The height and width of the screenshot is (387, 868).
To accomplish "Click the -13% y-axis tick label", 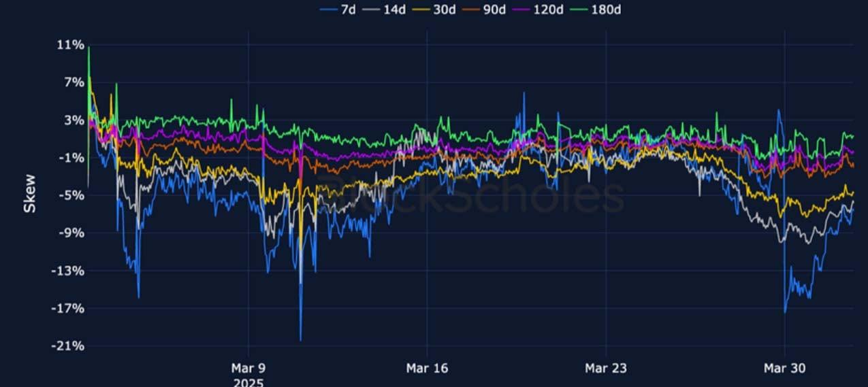I will 69,271.
